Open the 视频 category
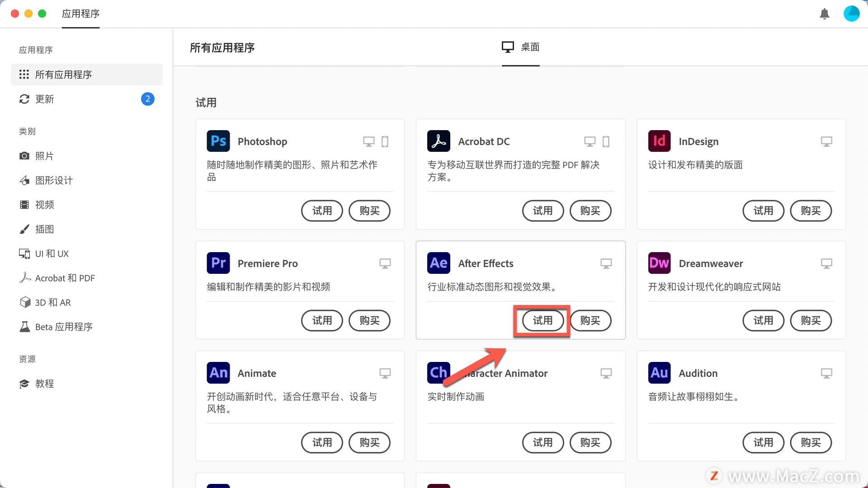 click(86, 205)
